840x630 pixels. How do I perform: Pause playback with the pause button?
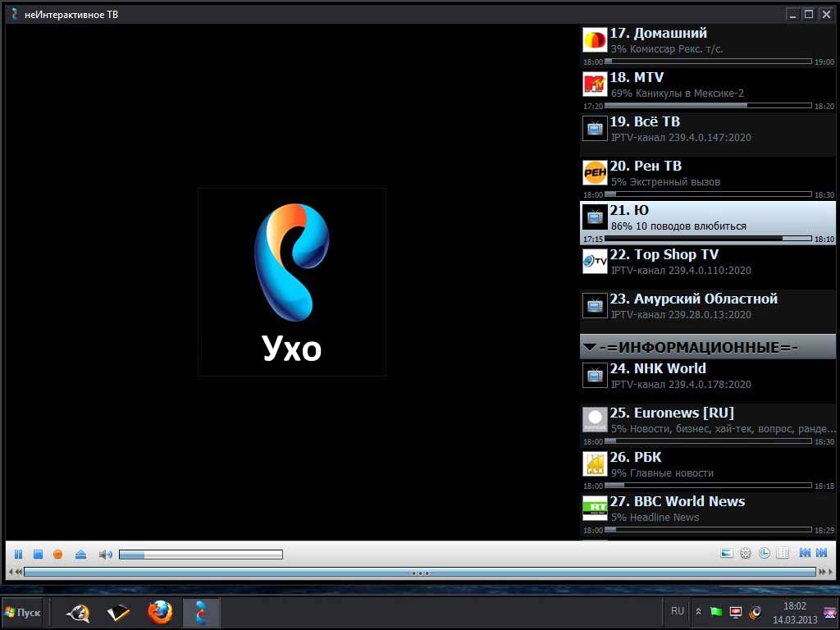click(18, 555)
